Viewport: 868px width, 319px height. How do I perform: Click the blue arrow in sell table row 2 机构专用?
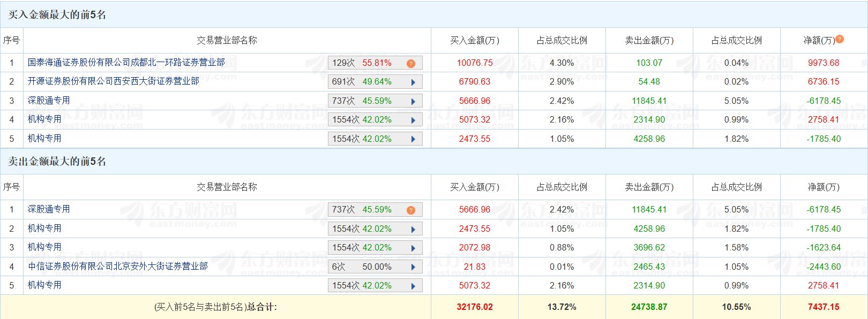pos(413,229)
